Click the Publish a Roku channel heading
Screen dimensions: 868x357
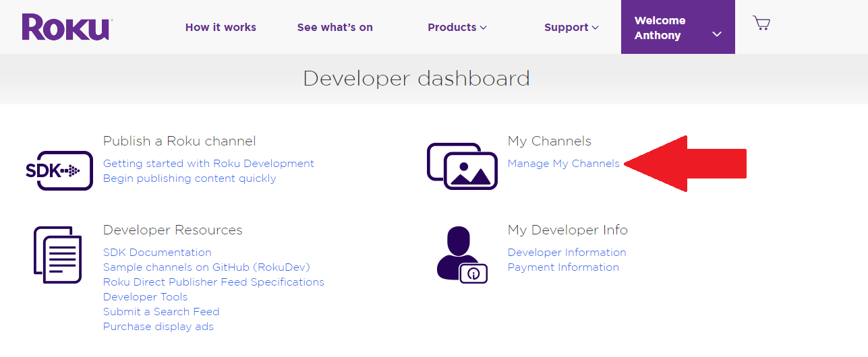179,141
